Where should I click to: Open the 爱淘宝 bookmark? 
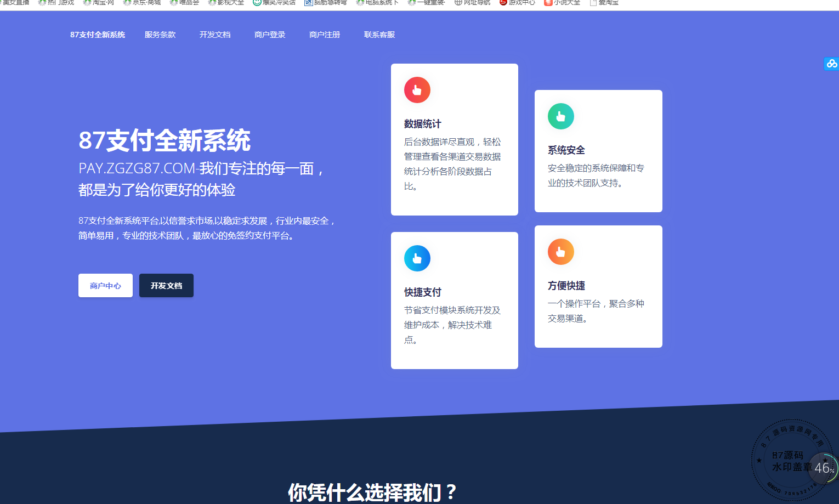(x=604, y=3)
